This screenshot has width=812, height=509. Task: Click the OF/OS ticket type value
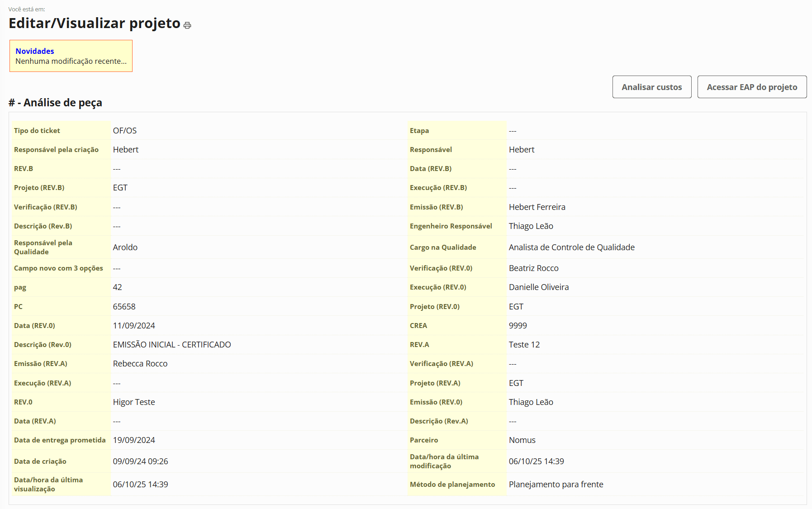pos(125,131)
